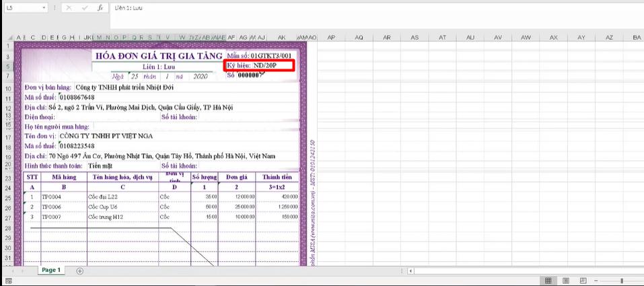Click the Insert Function fx icon
Image resolution: width=644 pixels, height=286 pixels.
pos(100,8)
